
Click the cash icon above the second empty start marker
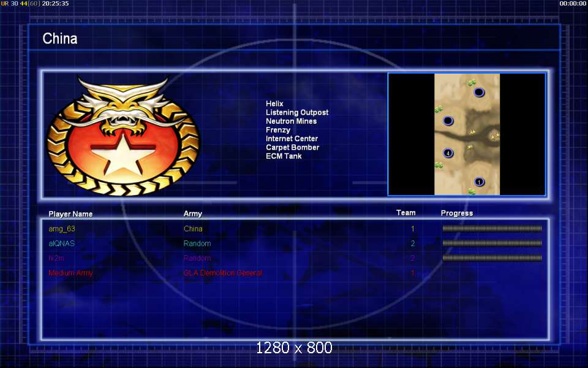click(x=439, y=109)
